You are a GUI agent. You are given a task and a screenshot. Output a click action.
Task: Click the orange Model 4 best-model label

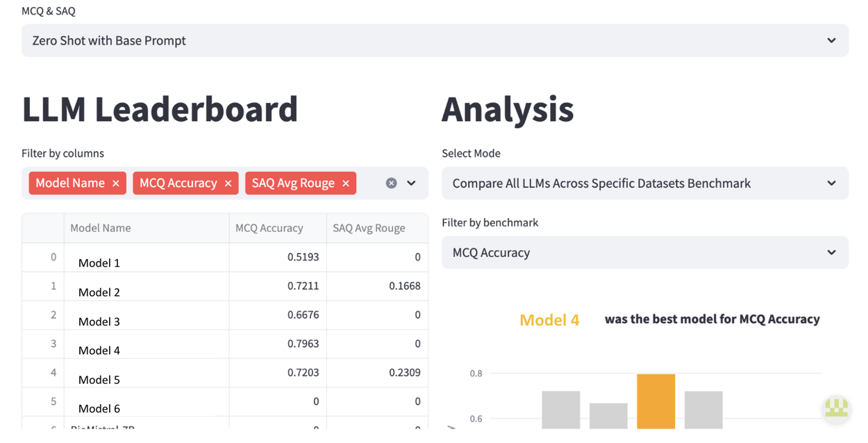coord(549,320)
